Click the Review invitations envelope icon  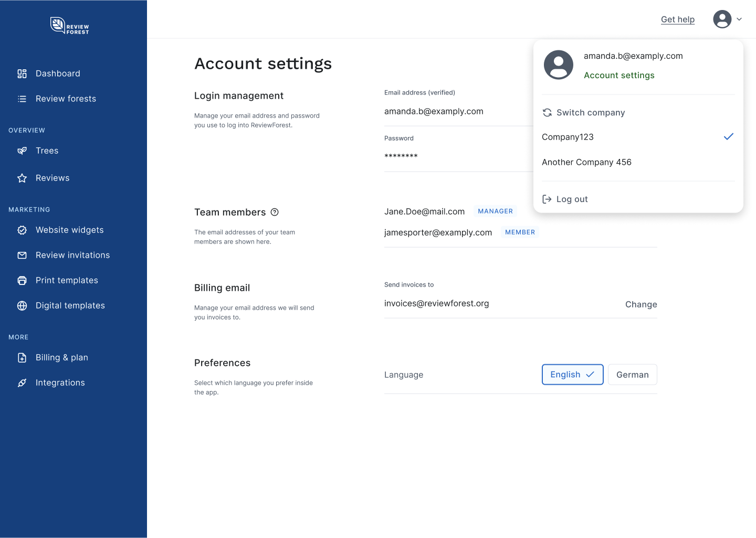click(x=22, y=256)
